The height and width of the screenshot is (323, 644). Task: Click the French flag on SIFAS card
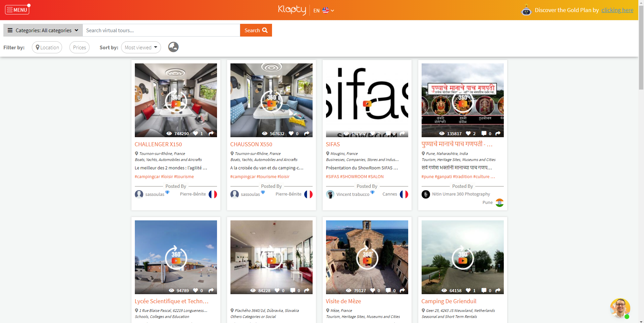click(x=404, y=194)
